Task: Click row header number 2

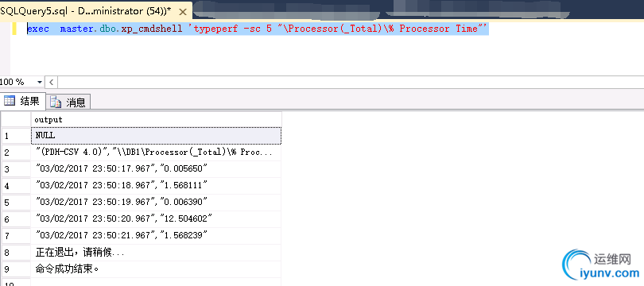Action: tap(16, 153)
